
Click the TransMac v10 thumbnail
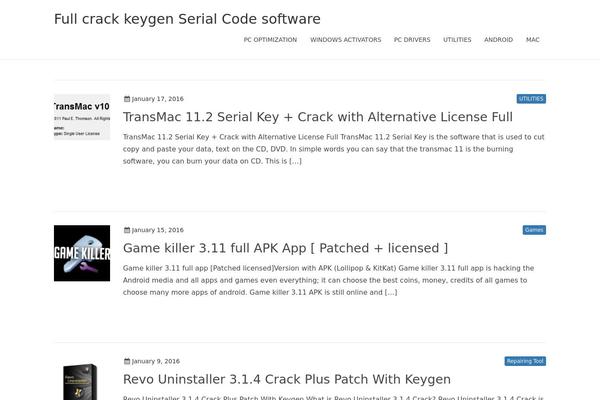[x=82, y=117]
